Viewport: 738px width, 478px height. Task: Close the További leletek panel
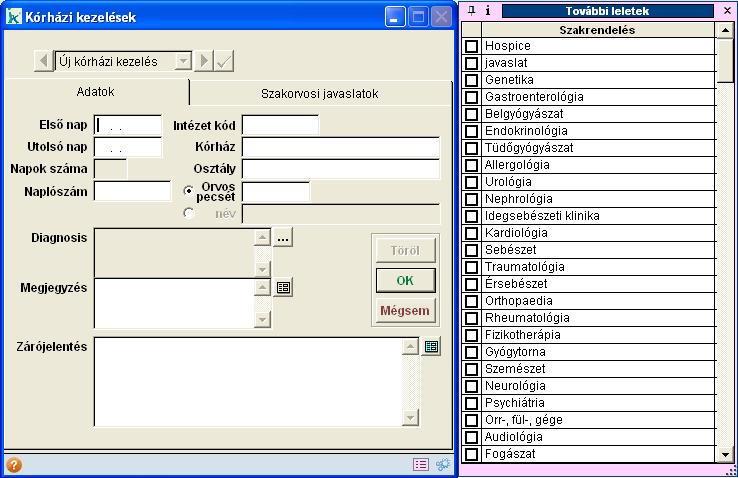tap(727, 11)
